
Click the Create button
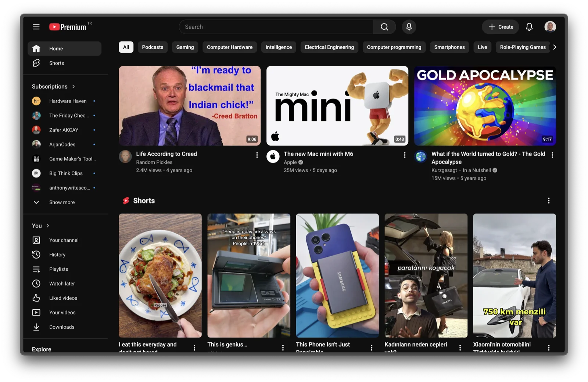pyautogui.click(x=500, y=27)
